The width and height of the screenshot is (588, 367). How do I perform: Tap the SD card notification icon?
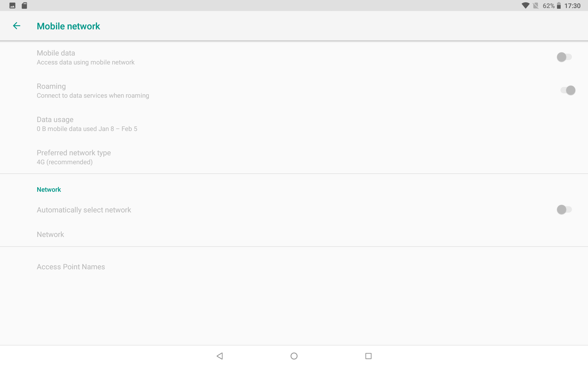coord(24,6)
